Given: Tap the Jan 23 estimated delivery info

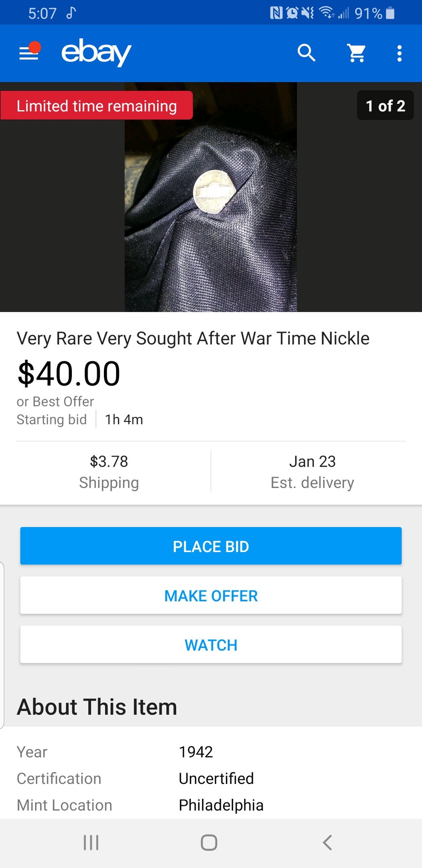Looking at the screenshot, I should click(x=312, y=472).
